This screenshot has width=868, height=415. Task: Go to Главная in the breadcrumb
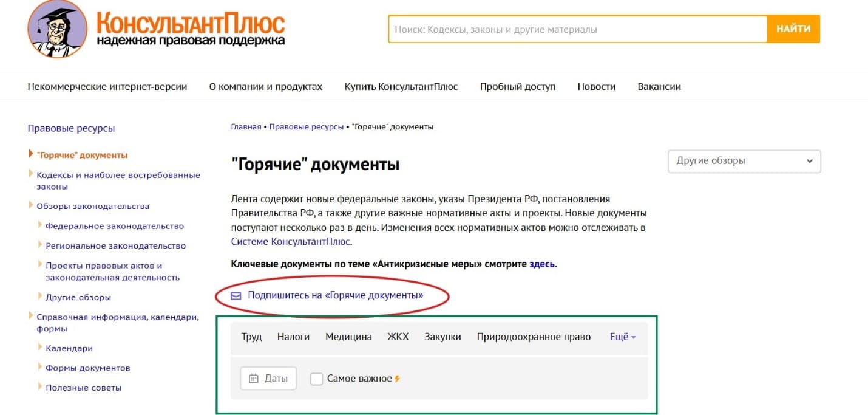pos(246,127)
